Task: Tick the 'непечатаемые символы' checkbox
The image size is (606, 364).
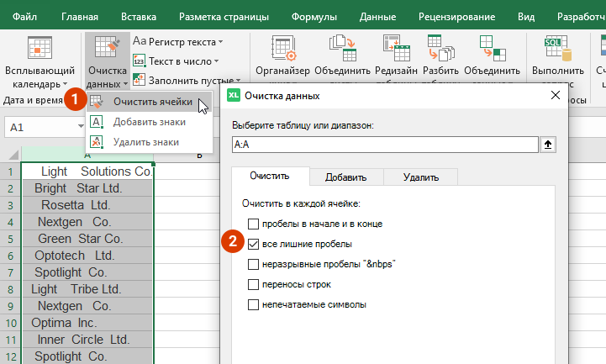Action: (x=254, y=304)
